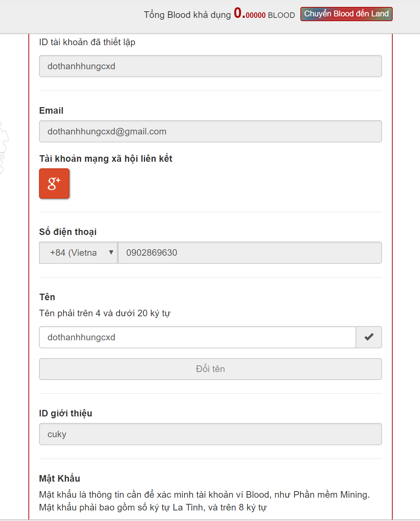The height and width of the screenshot is (521, 420).
Task: Click the Mật Khẩu section heading
Action: (x=59, y=478)
